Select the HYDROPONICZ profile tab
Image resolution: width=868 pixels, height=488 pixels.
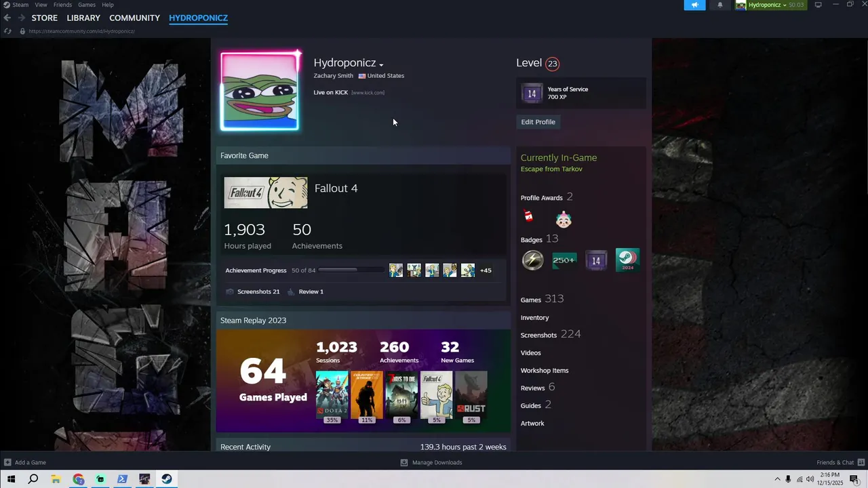(198, 18)
